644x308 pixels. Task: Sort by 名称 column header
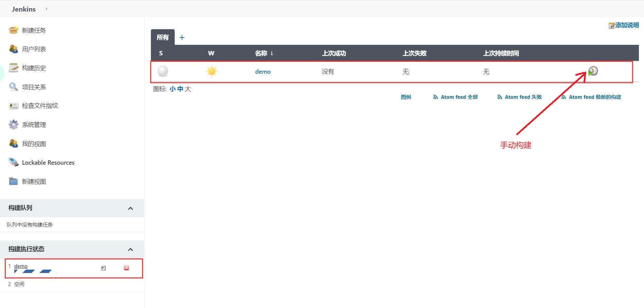tap(264, 53)
